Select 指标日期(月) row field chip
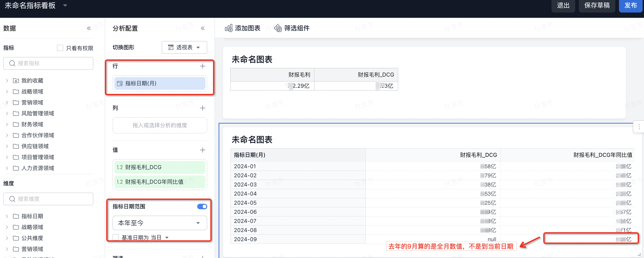The height and width of the screenshot is (258, 644). (x=159, y=83)
